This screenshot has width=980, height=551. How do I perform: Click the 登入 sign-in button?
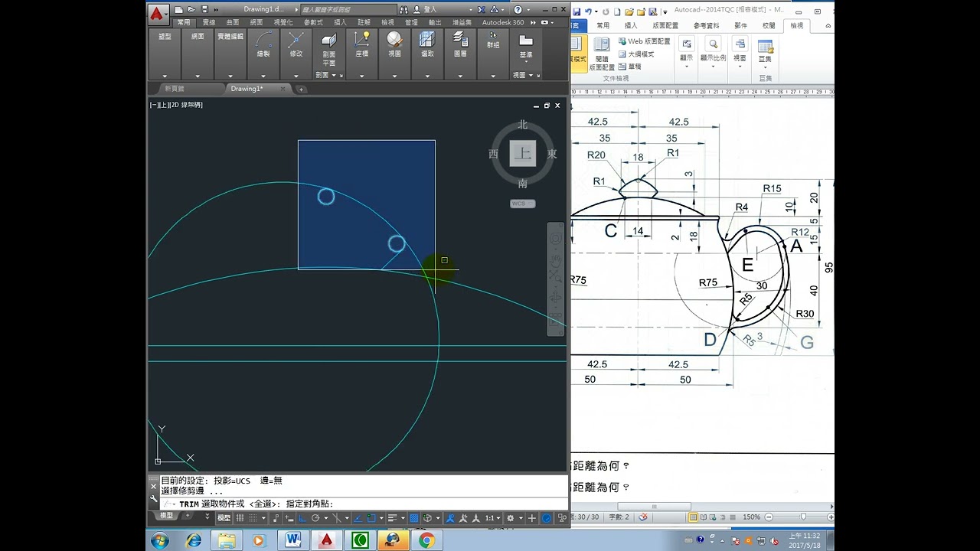(x=430, y=10)
